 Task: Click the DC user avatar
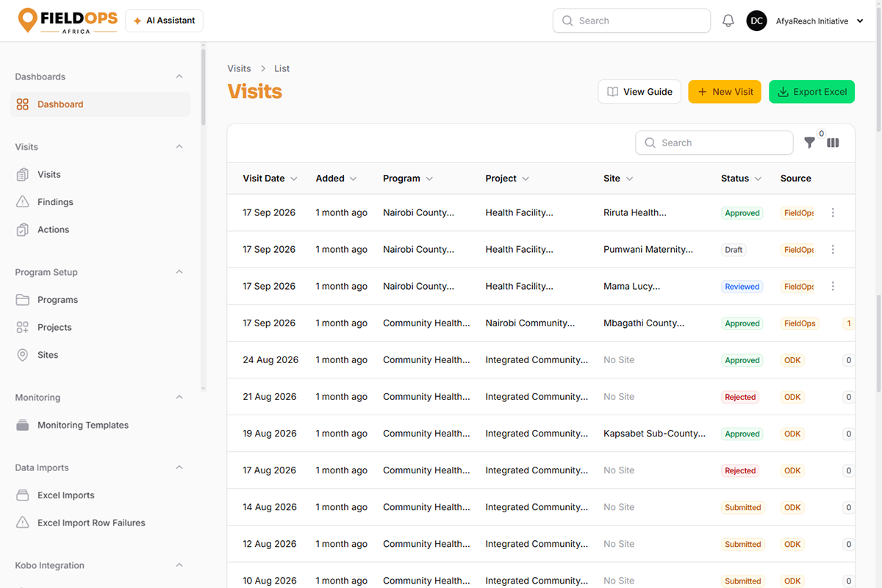click(x=757, y=21)
